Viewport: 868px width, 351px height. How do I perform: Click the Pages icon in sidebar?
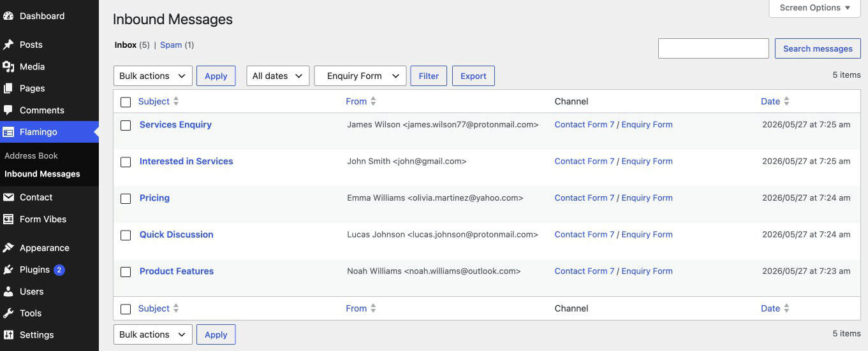click(x=8, y=88)
